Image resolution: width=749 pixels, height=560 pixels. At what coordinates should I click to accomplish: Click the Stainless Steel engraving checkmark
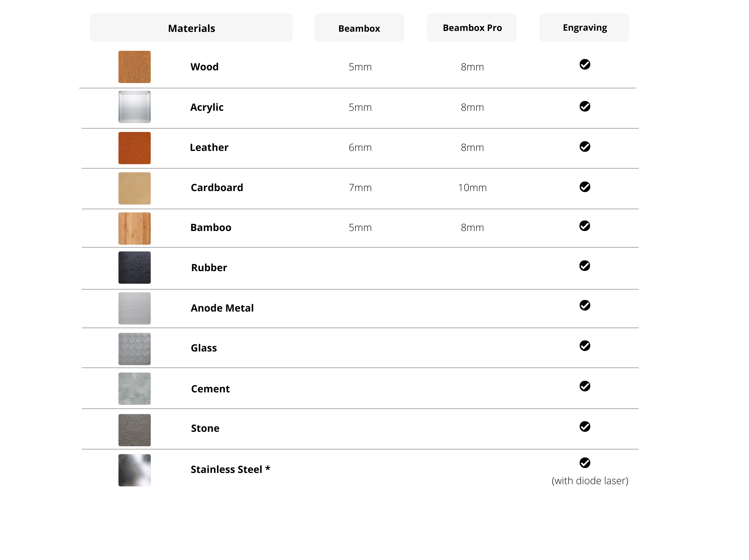[584, 462]
